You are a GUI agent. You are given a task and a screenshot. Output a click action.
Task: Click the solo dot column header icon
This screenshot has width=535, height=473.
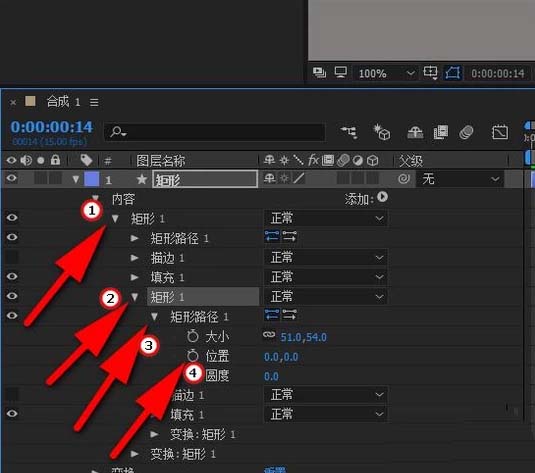pyautogui.click(x=41, y=160)
